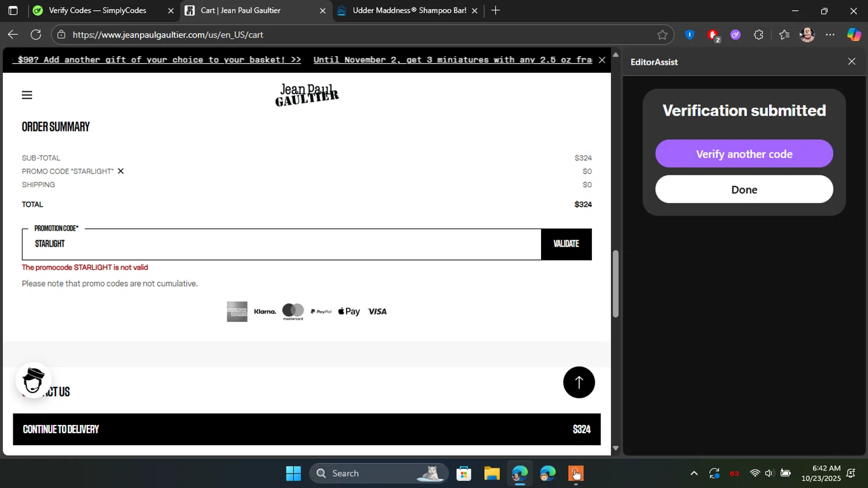This screenshot has width=868, height=488.
Task: Click Continue to Delivery button
Action: pyautogui.click(x=307, y=429)
